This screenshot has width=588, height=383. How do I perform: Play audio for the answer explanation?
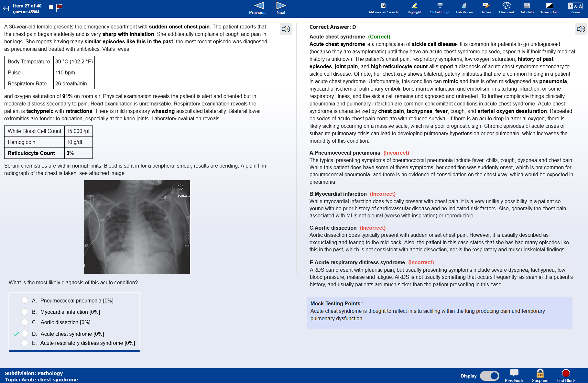581,29
